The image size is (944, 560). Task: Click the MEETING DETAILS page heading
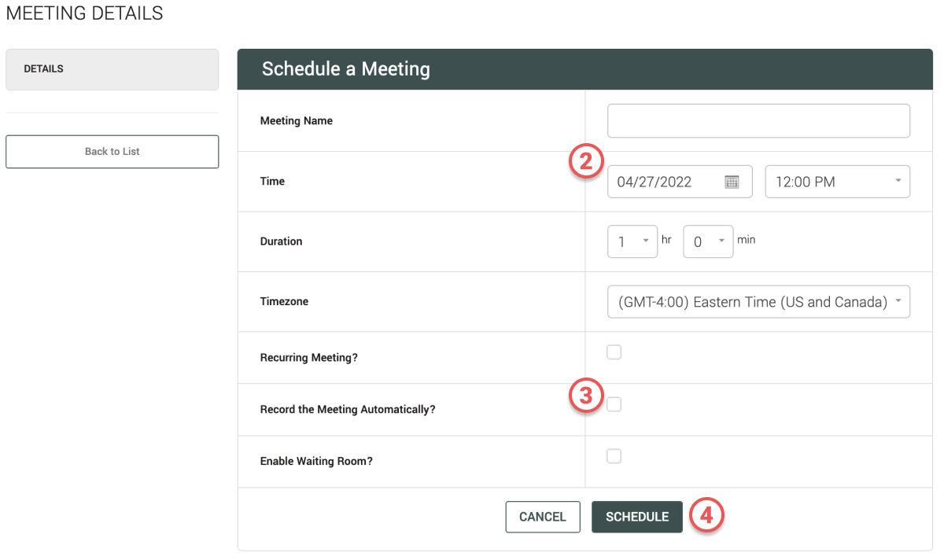pos(85,13)
